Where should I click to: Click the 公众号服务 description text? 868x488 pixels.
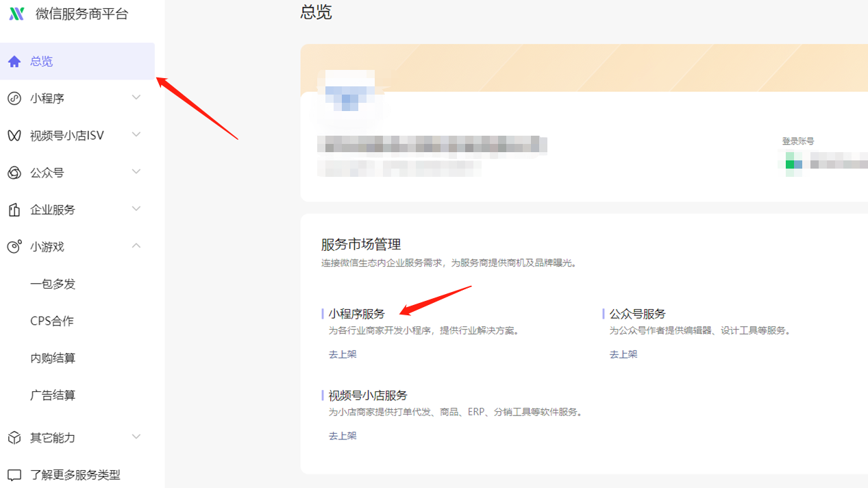(x=701, y=330)
